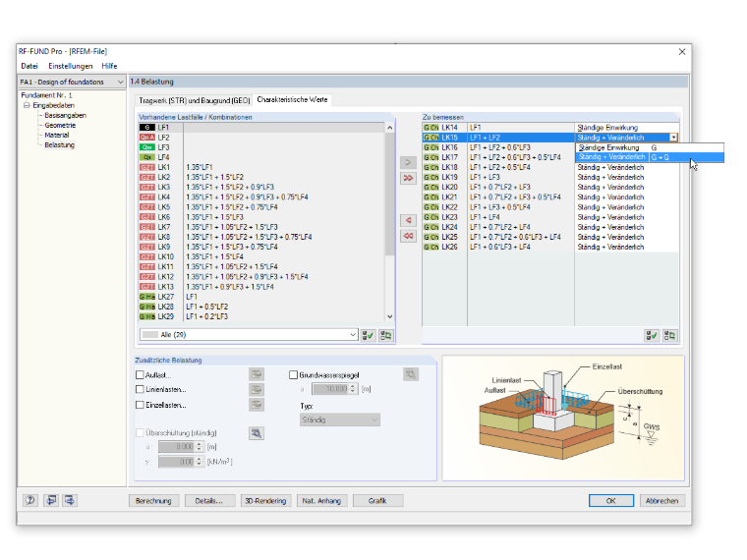Tick the Linienlasten checkbox
This screenshot has width=747, height=560.
[x=140, y=389]
